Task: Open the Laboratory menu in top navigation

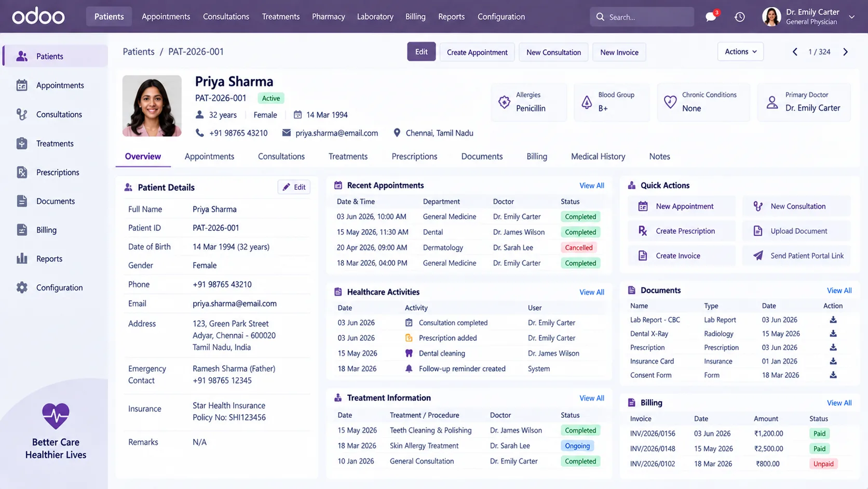Action: click(x=375, y=17)
